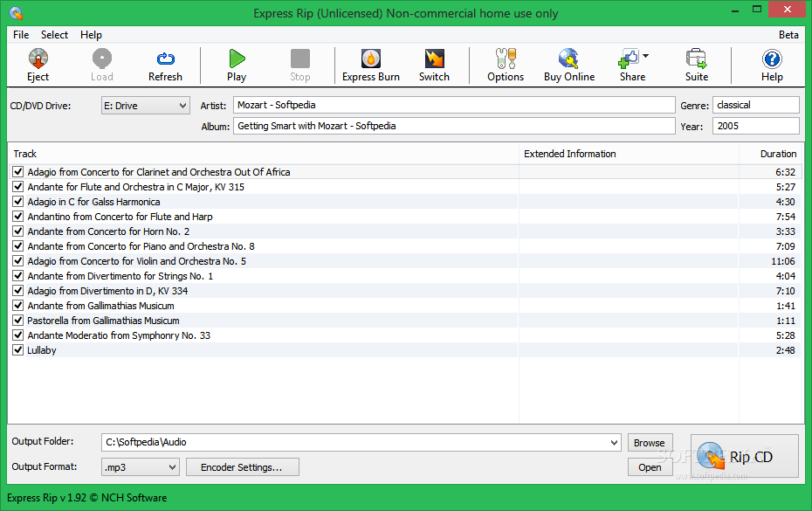Open the File menu
Image resolution: width=812 pixels, height=511 pixels.
point(21,35)
